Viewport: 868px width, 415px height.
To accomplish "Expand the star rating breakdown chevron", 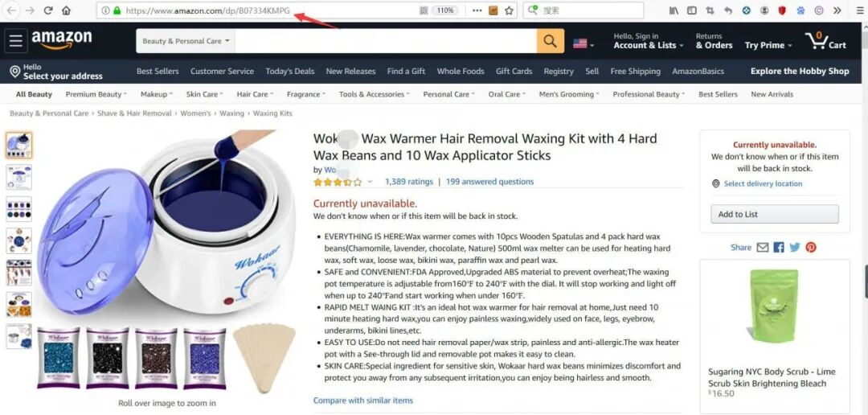I will (x=371, y=182).
